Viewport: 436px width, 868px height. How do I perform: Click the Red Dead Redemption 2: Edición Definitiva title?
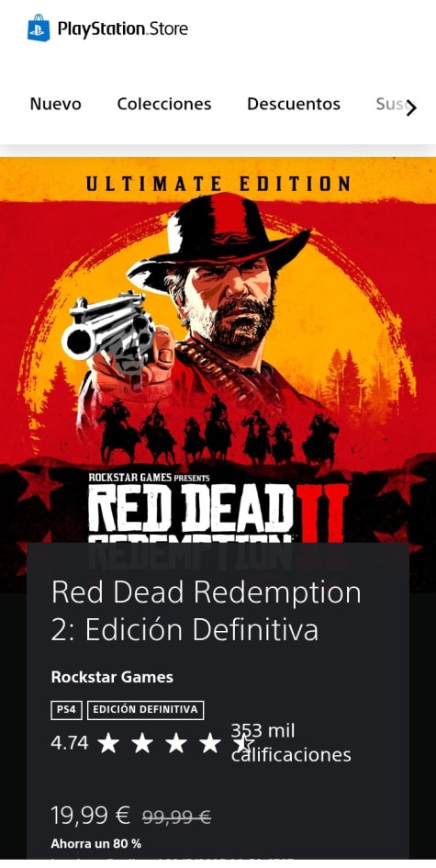point(206,611)
